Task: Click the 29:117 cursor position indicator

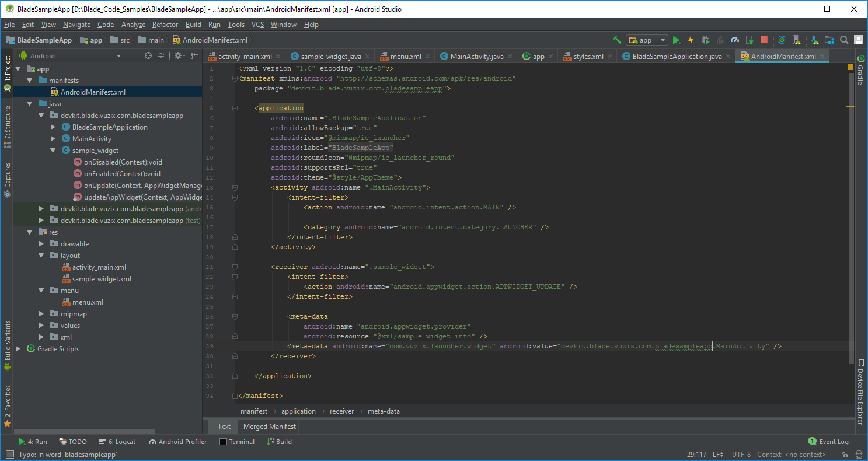Action: 696,455
